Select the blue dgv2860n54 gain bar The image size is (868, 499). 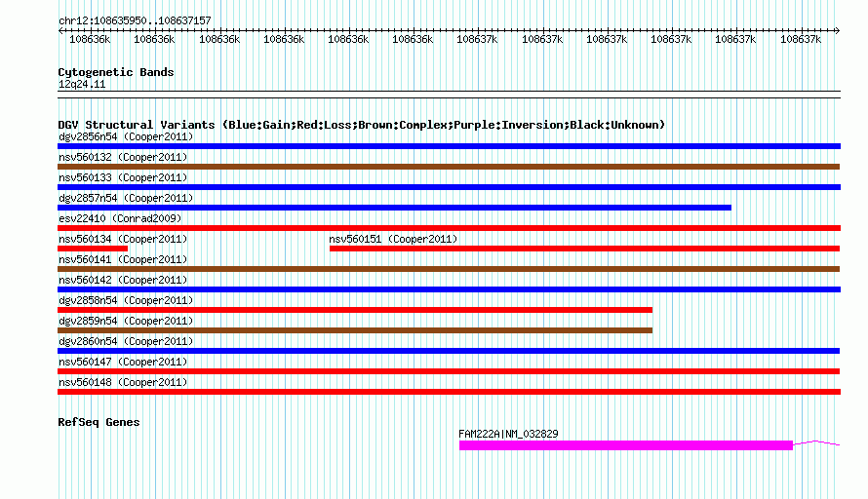tap(449, 351)
